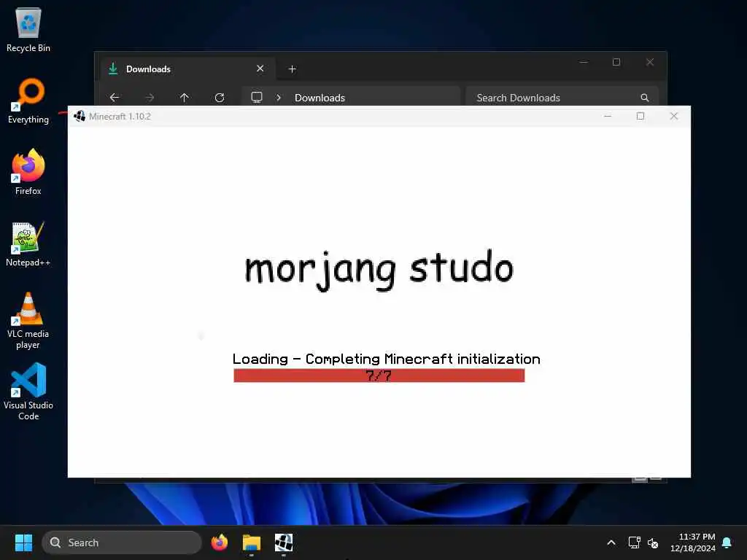Click the Up arrow in File Explorer

[x=185, y=98]
